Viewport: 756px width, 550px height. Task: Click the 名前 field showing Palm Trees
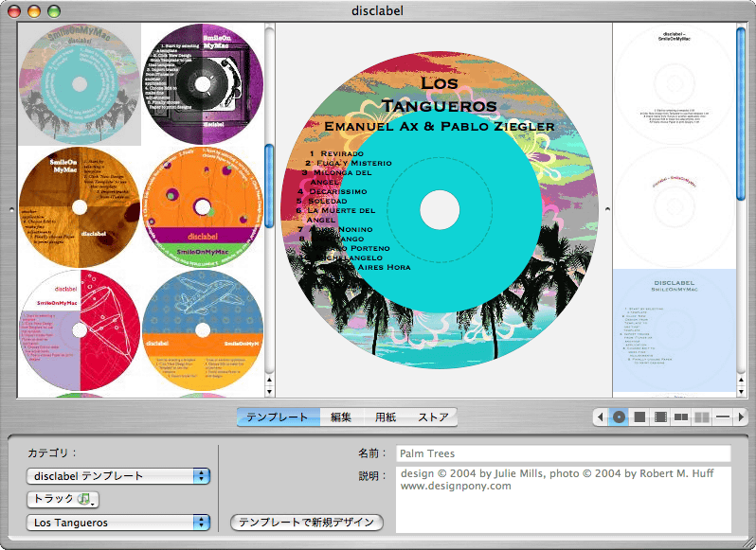click(563, 453)
